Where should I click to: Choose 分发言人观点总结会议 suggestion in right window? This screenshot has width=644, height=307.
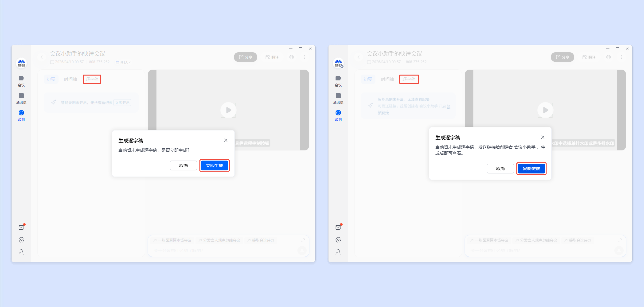(536, 240)
